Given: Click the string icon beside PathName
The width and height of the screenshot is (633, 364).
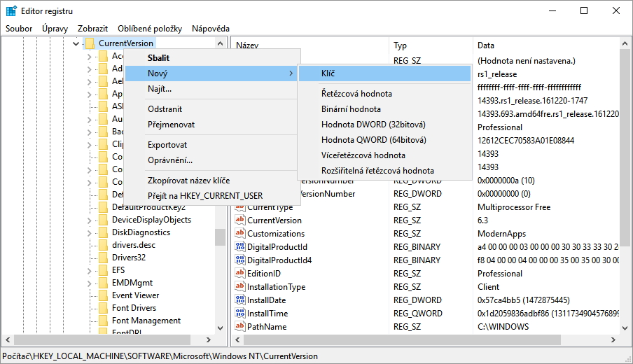Looking at the screenshot, I should pyautogui.click(x=239, y=327).
